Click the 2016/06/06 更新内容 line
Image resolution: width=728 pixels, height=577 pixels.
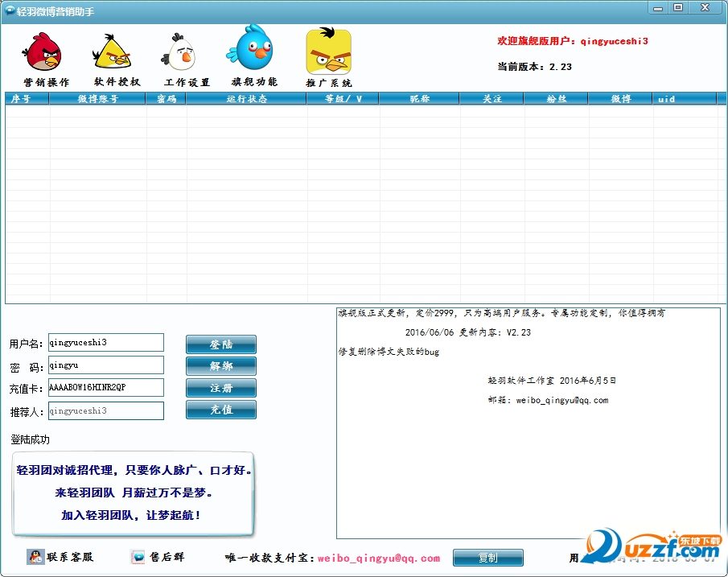[467, 332]
